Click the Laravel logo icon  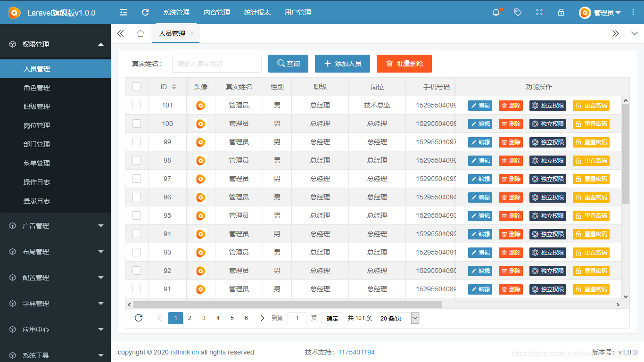coord(15,13)
